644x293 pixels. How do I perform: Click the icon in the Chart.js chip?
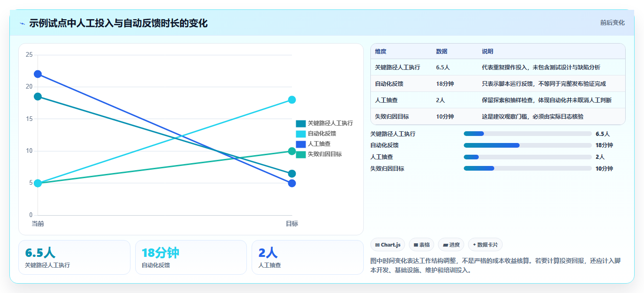[377, 245]
